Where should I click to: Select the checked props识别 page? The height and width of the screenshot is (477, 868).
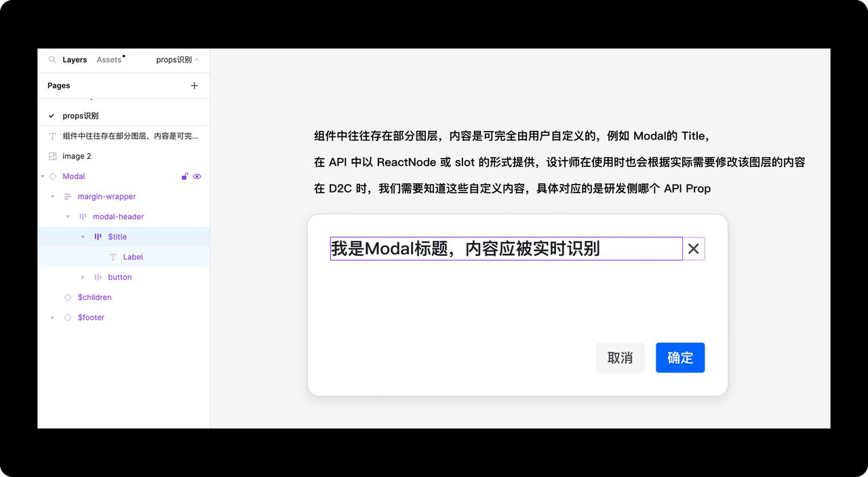pos(81,116)
